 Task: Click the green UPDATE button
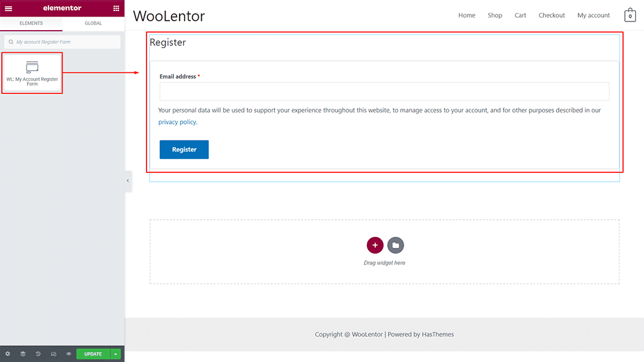pos(93,353)
